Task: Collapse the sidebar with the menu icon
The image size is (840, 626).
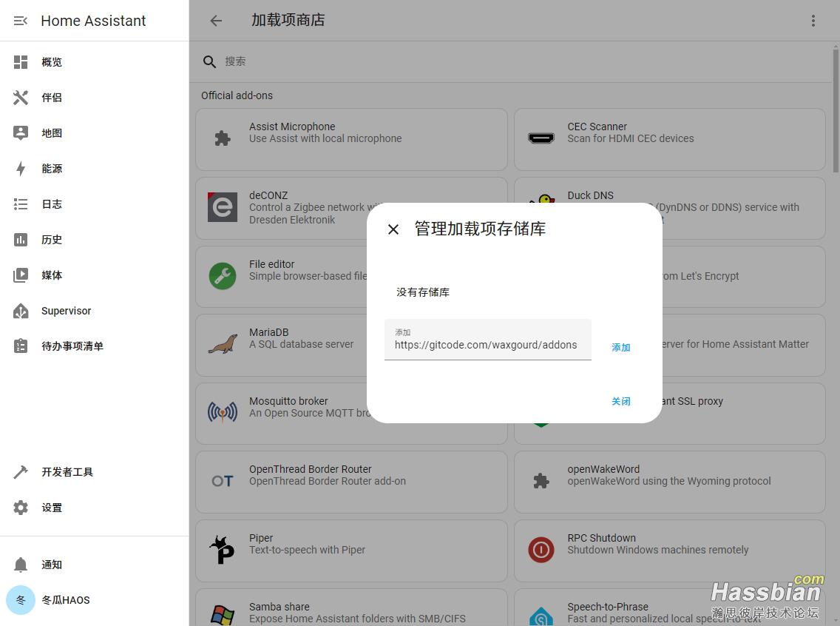Action: (x=21, y=21)
